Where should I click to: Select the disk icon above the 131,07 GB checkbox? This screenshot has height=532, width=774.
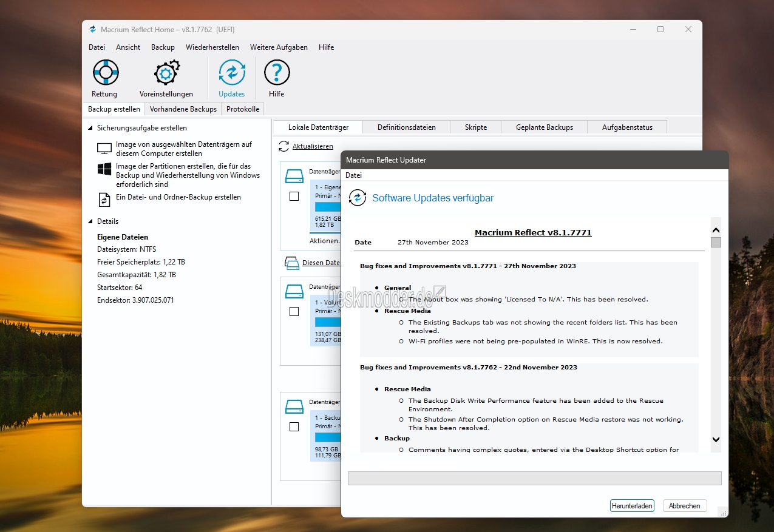pos(294,291)
